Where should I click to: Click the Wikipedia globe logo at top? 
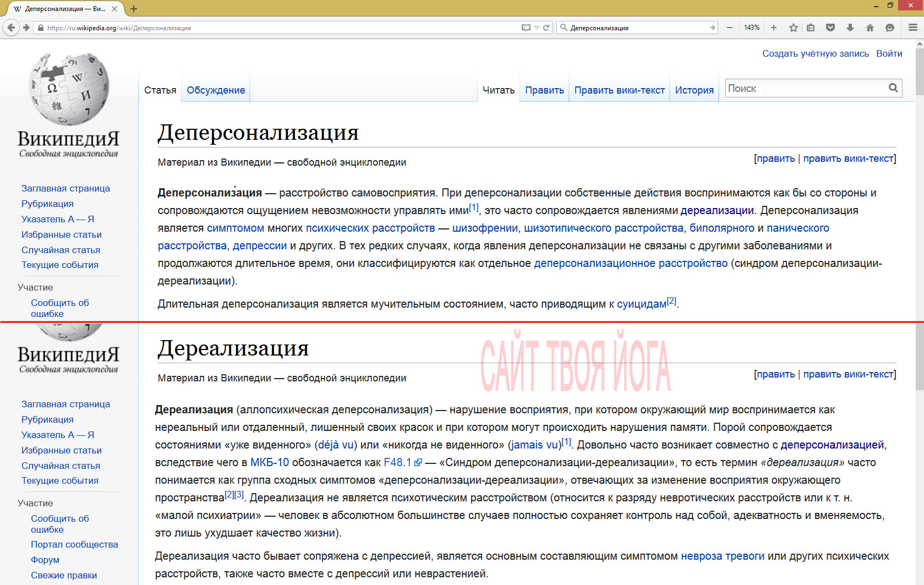tap(69, 89)
